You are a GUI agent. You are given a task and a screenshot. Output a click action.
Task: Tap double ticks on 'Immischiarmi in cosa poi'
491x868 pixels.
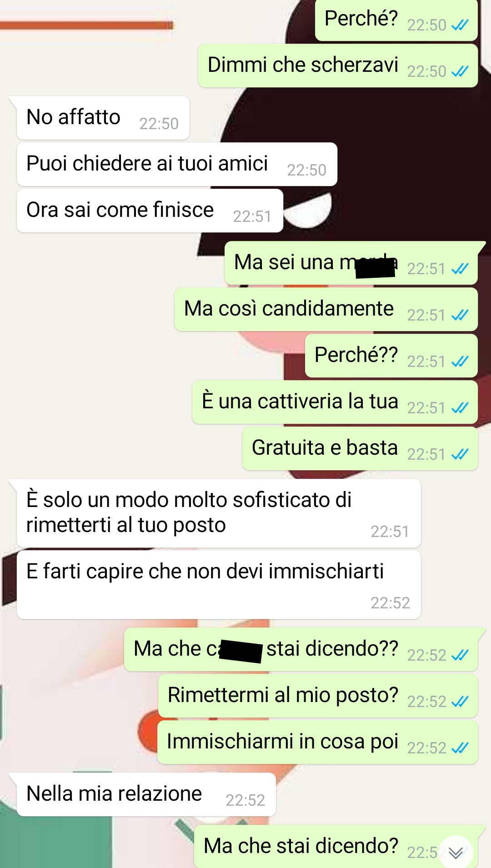pos(460,748)
